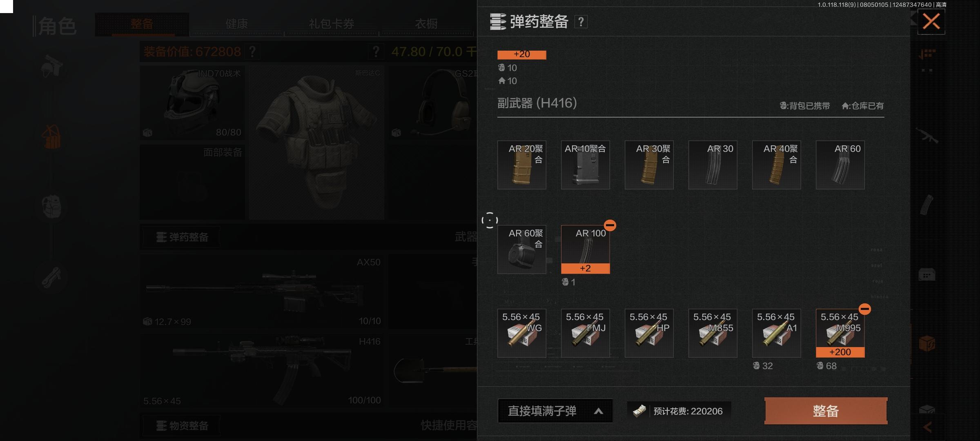Pick the AR 40 polymer magazine
The width and height of the screenshot is (980, 441).
pyautogui.click(x=776, y=165)
